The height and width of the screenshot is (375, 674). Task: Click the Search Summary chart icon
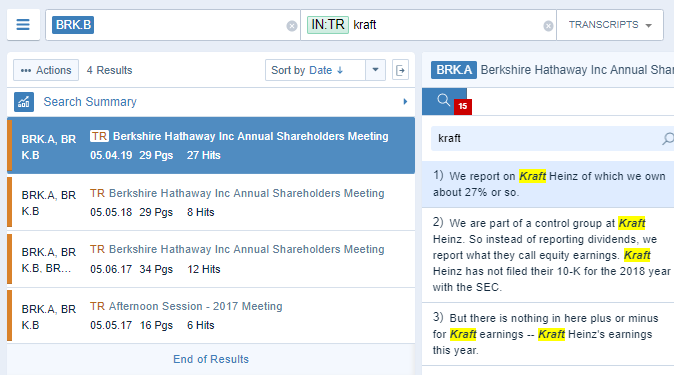pos(24,102)
